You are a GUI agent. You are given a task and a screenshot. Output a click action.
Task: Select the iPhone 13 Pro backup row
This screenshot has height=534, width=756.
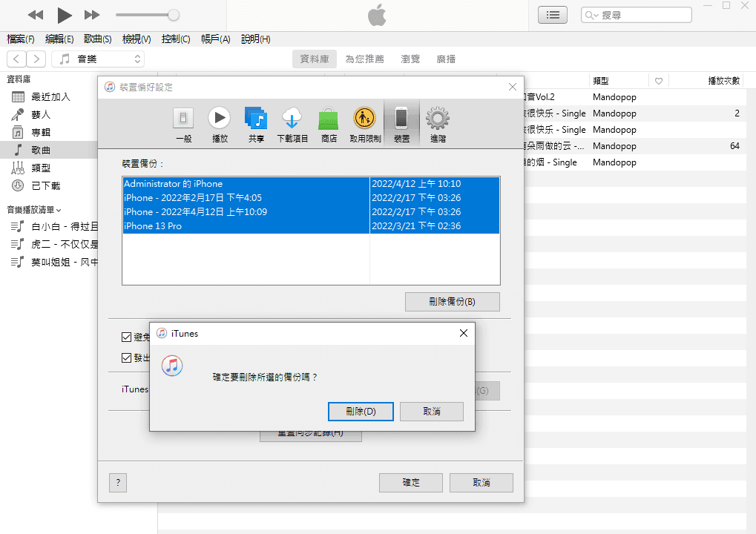245,226
